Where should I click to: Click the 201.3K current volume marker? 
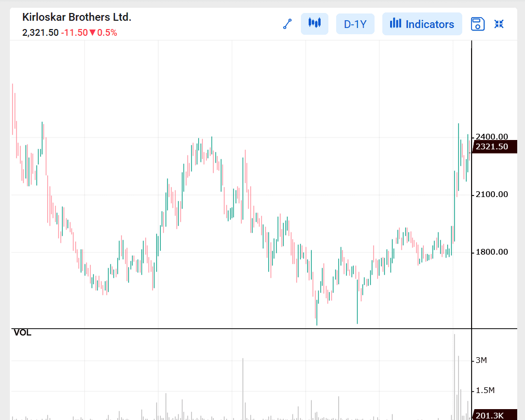pos(494,415)
